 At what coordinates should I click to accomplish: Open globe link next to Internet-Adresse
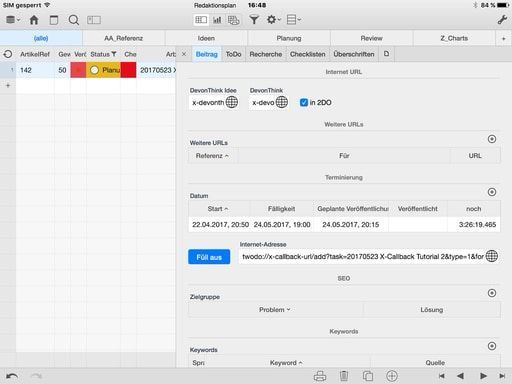492,256
